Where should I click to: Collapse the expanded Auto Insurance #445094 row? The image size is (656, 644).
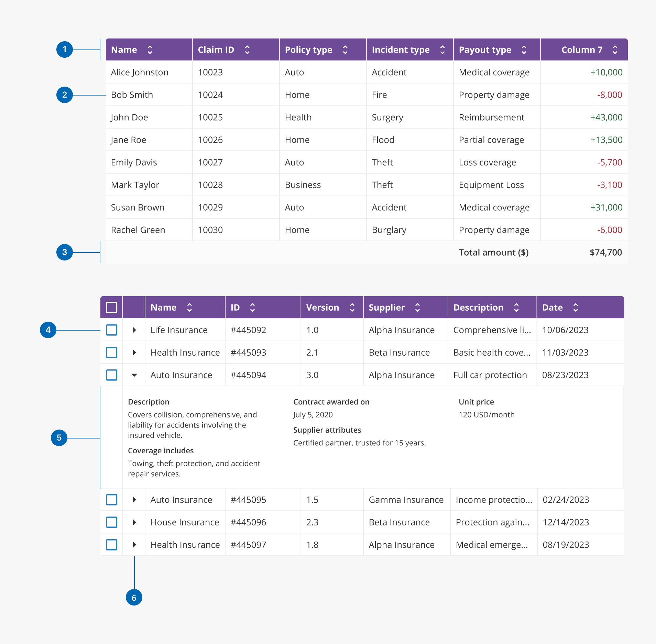(x=134, y=375)
